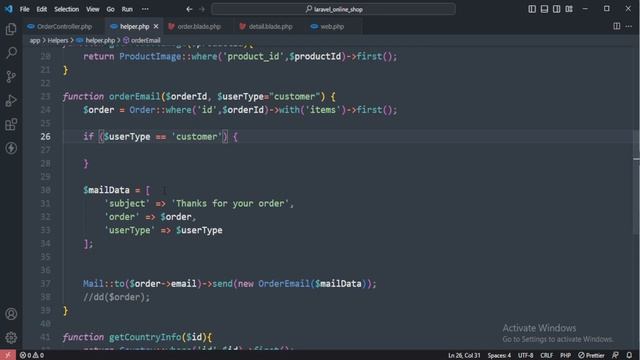Image resolution: width=640 pixels, height=360 pixels.
Task: Switch to order.blade.php tab
Action: point(199,27)
